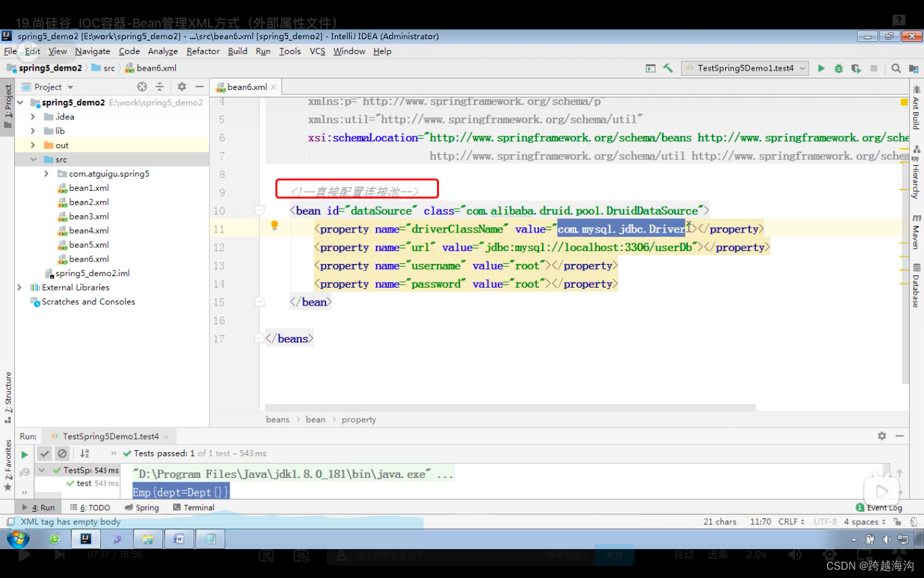The width and height of the screenshot is (924, 578).
Task: Click the yellow intention bulb on line 11
Action: click(275, 225)
